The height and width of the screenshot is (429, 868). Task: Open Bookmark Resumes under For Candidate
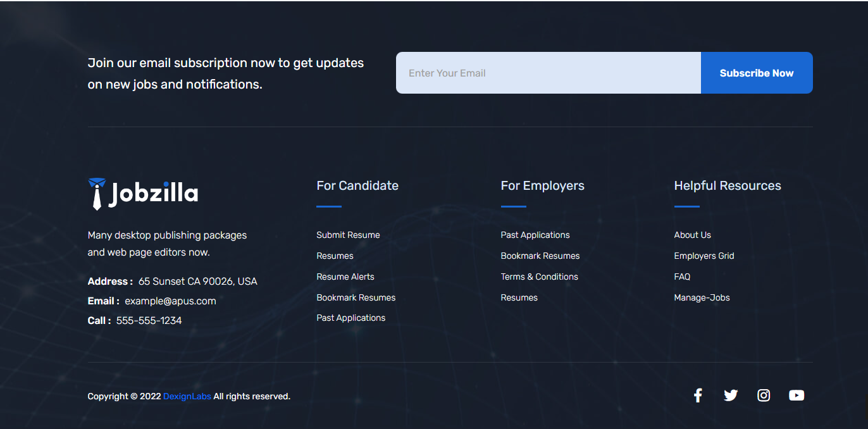(x=356, y=297)
